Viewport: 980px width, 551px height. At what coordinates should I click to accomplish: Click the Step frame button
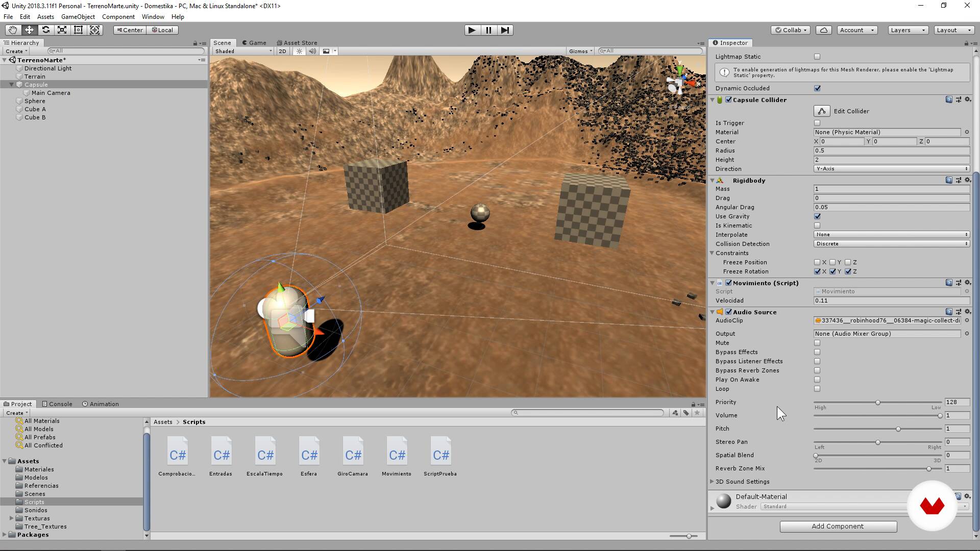(x=505, y=30)
